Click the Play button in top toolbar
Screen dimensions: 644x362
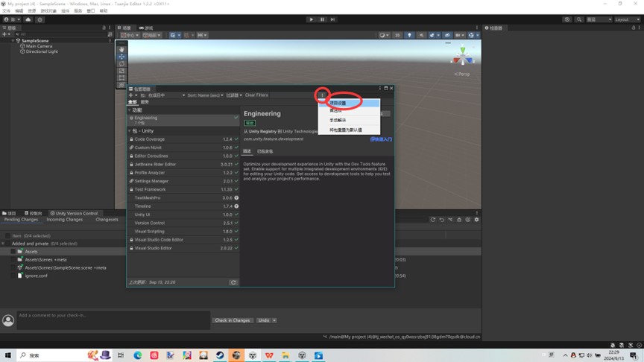pyautogui.click(x=312, y=19)
